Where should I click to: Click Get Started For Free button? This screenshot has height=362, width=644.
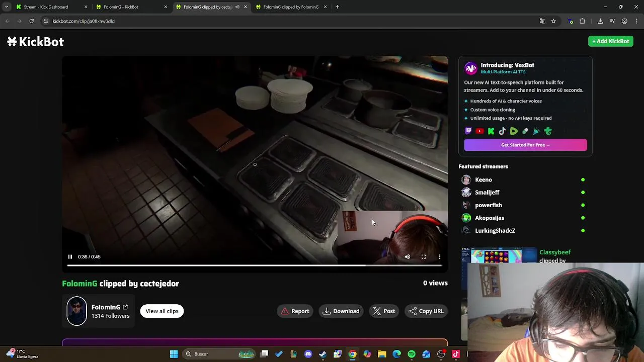[x=525, y=145]
